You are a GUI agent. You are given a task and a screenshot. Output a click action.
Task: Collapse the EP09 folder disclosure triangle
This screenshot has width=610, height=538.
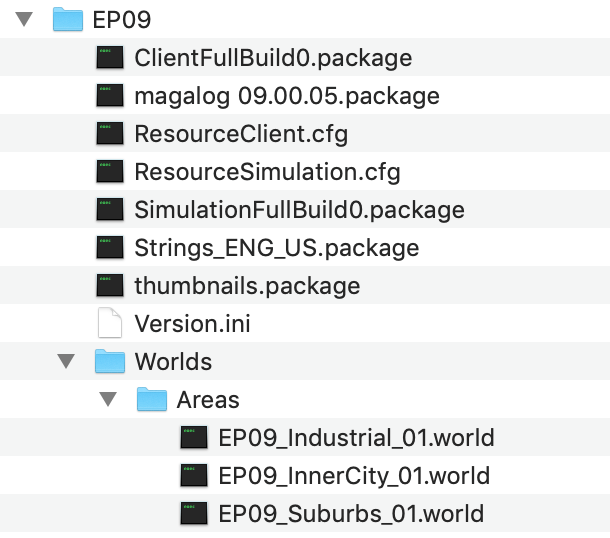click(25, 19)
